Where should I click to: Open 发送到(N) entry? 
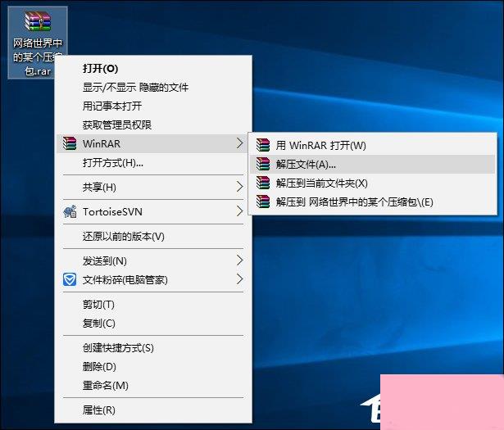coord(153,260)
